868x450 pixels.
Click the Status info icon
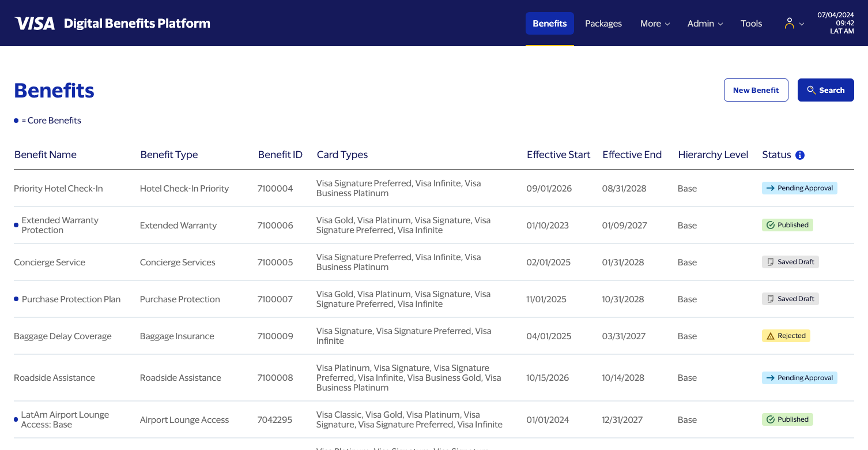point(800,155)
